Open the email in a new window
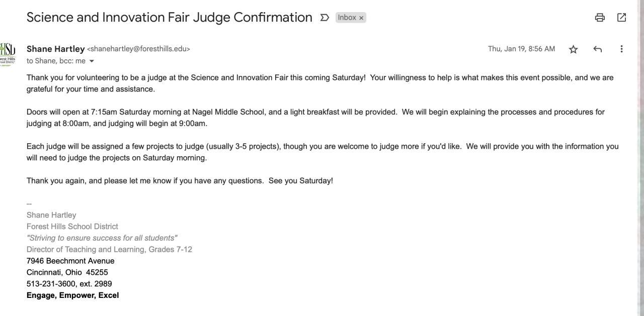Viewport: 644px width, 316px height. (x=622, y=18)
